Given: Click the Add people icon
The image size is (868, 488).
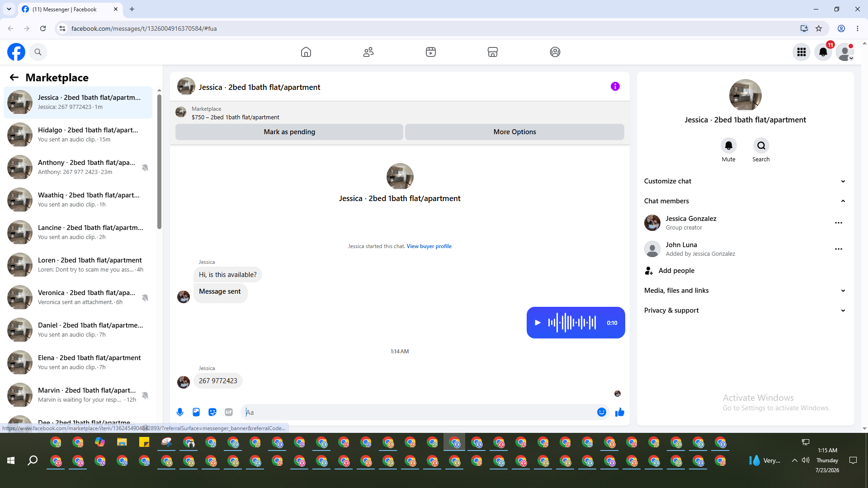Looking at the screenshot, I should [649, 271].
